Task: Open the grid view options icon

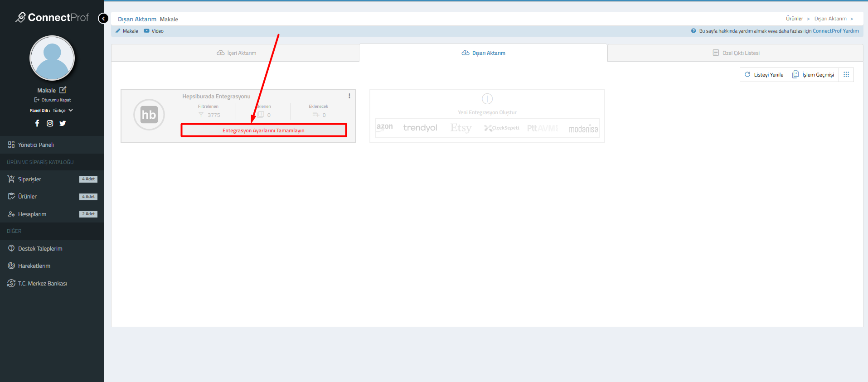Action: click(846, 75)
